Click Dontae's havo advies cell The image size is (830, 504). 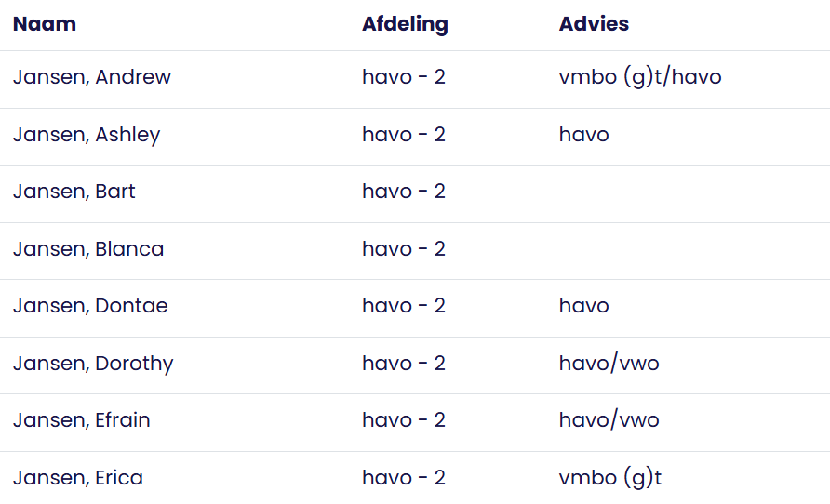(583, 306)
